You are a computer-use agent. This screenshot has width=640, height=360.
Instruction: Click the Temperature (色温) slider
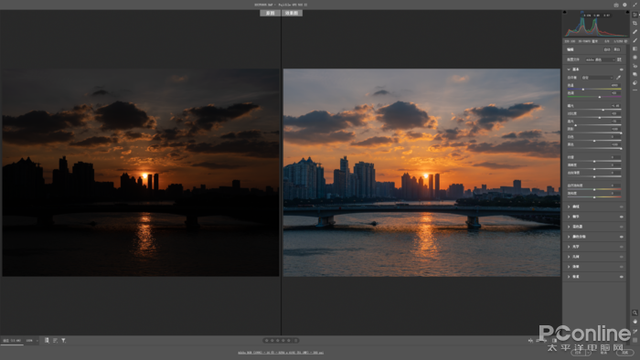click(594, 89)
